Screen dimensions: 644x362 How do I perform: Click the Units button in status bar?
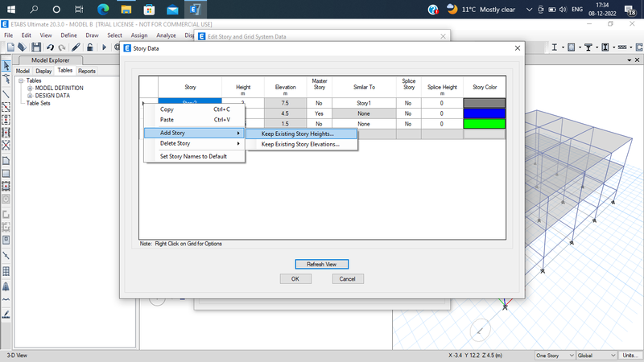pyautogui.click(x=630, y=356)
